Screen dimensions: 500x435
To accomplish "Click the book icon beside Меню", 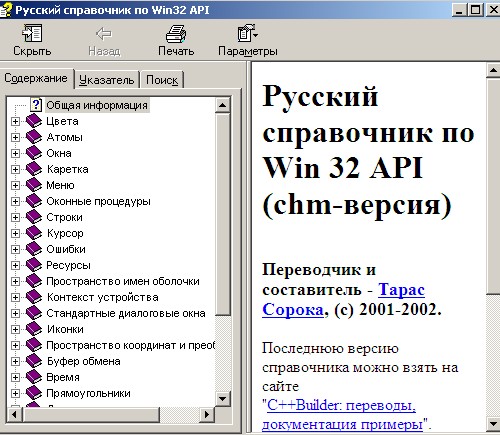I will tap(34, 185).
